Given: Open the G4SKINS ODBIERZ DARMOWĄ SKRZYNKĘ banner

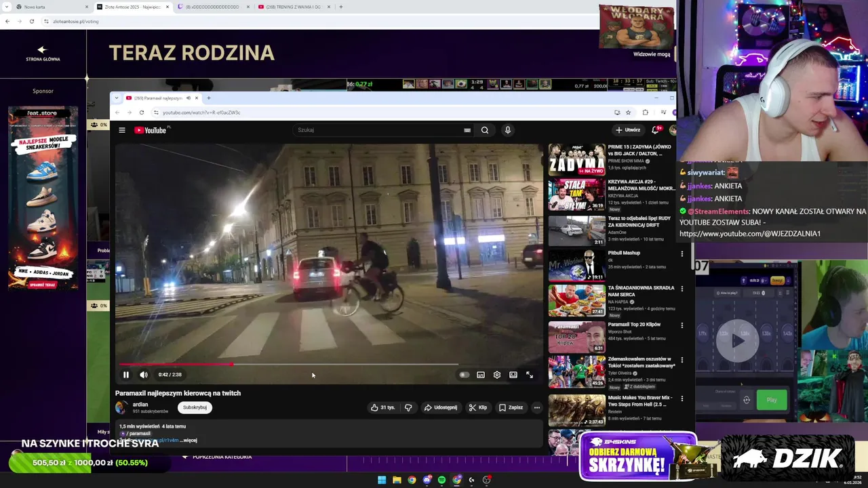Looking at the screenshot, I should (x=637, y=456).
